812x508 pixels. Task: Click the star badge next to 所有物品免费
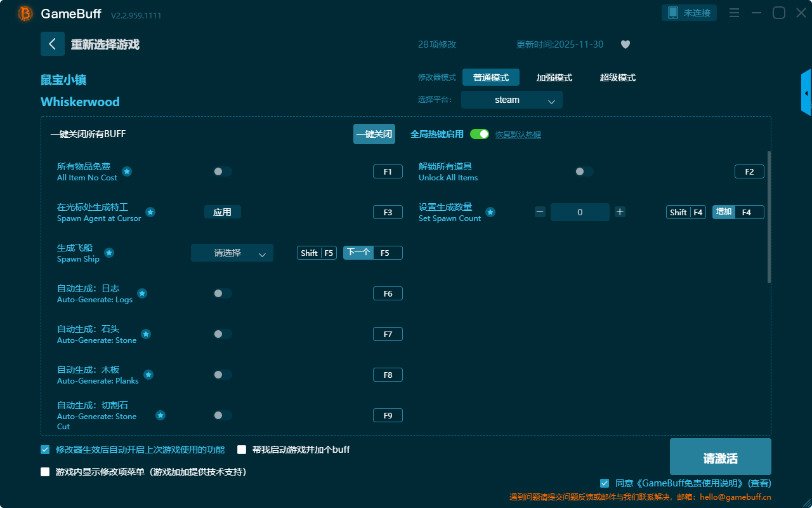click(127, 171)
